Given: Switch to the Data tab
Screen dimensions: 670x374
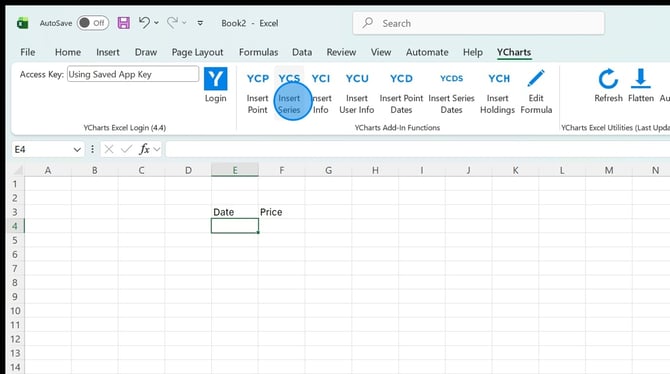Looking at the screenshot, I should click(x=302, y=52).
